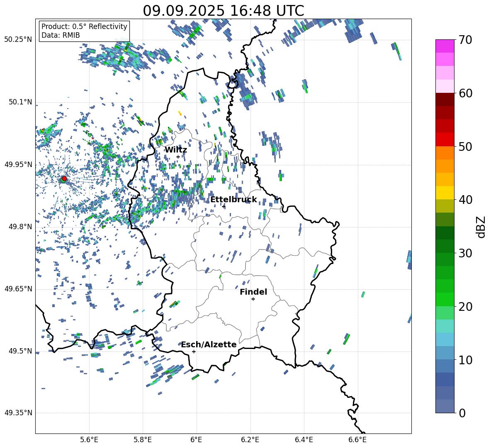This screenshot has width=491, height=448.
Task: Click the 49.65°N latitude label
Action: [x=18, y=289]
